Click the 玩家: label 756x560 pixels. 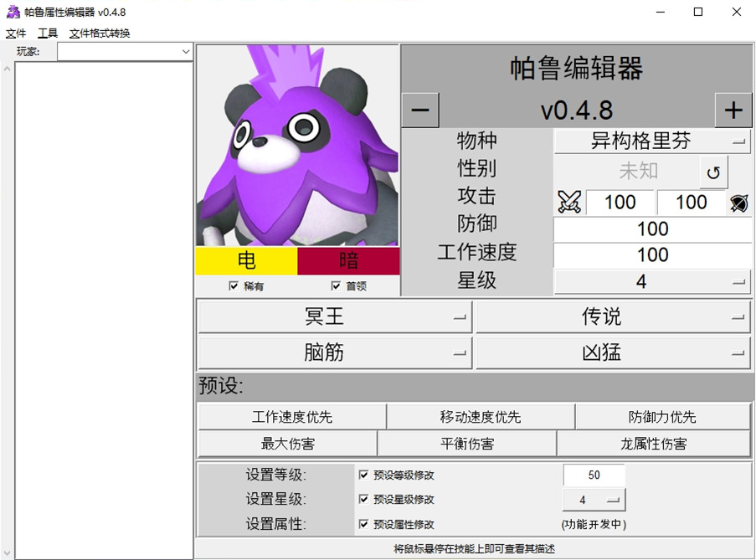[x=28, y=52]
